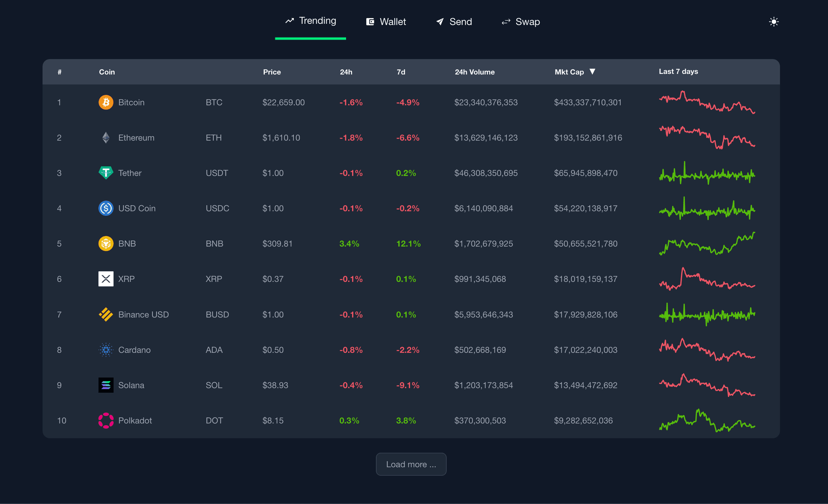Click Ethereum price $1,610.10
The width and height of the screenshot is (828, 504).
(281, 138)
